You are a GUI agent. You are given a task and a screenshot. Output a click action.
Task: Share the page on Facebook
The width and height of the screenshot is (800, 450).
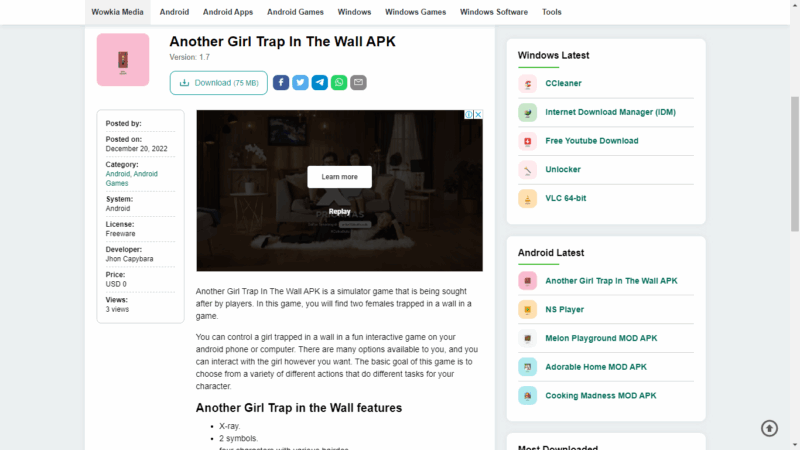coord(281,83)
